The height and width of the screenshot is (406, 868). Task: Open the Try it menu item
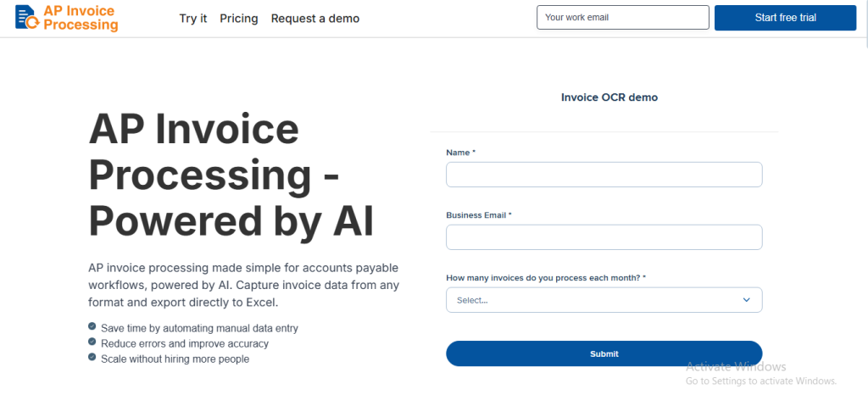click(193, 19)
